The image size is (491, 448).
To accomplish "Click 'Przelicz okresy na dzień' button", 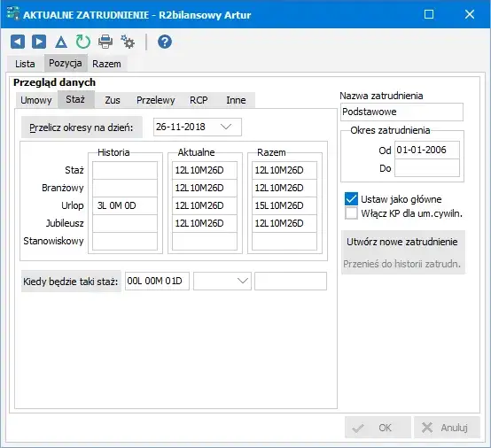I will click(x=82, y=127).
